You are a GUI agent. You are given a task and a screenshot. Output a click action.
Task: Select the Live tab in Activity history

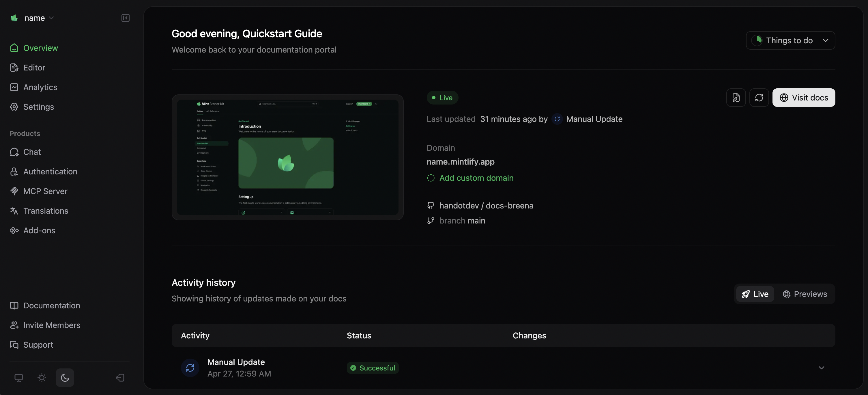coord(755,294)
